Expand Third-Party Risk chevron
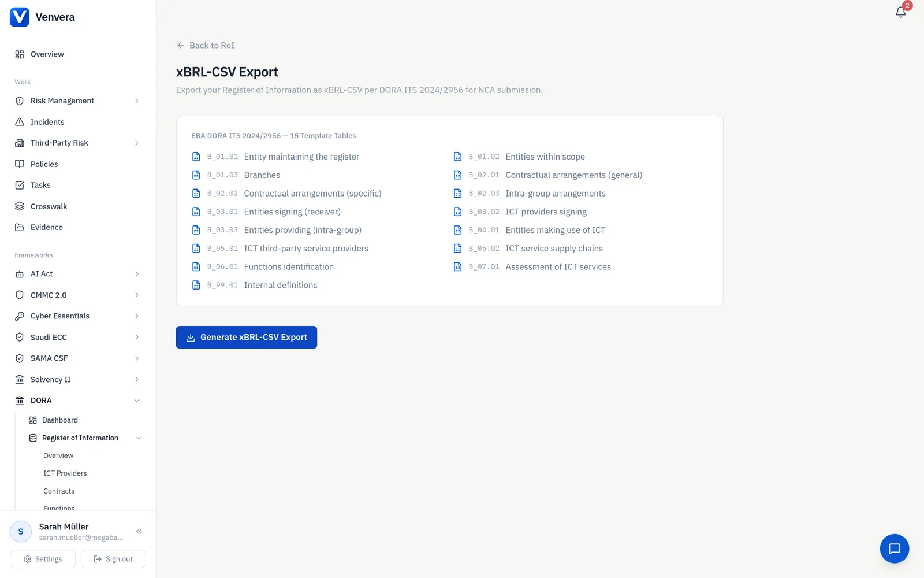This screenshot has width=924, height=578. (137, 143)
